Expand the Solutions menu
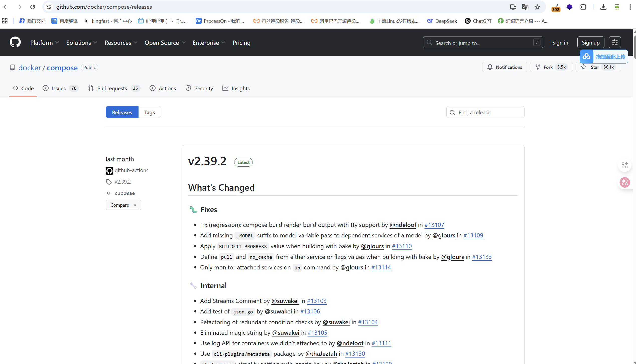The height and width of the screenshot is (364, 636). pyautogui.click(x=82, y=43)
